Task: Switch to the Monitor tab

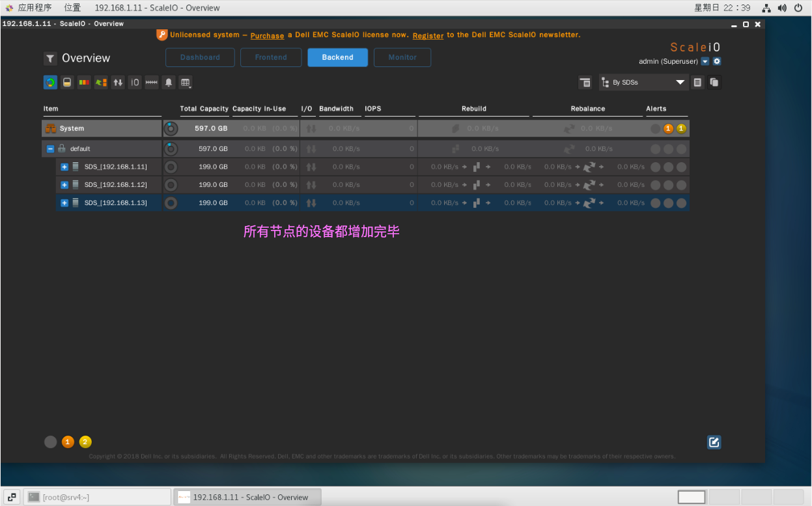Action: coord(402,57)
